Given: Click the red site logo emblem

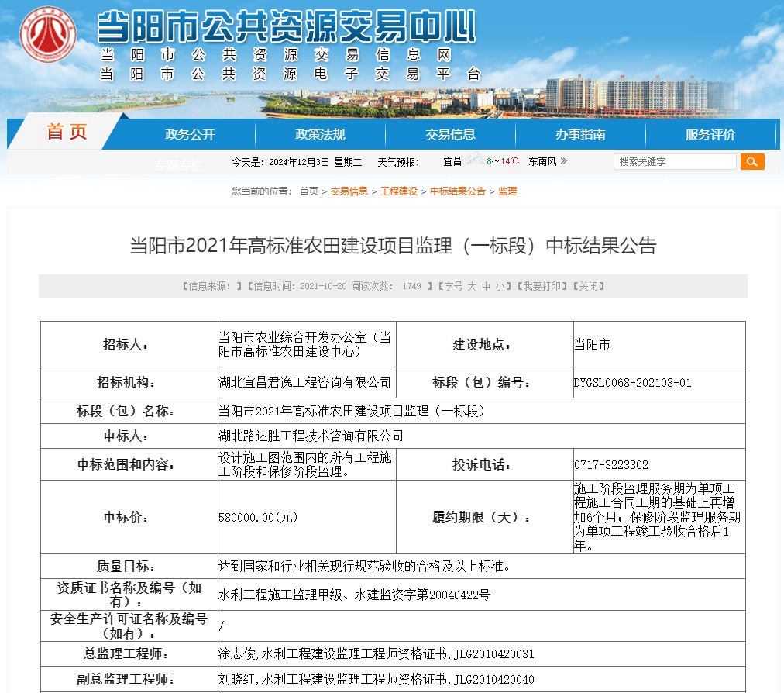Looking at the screenshot, I should [x=47, y=33].
